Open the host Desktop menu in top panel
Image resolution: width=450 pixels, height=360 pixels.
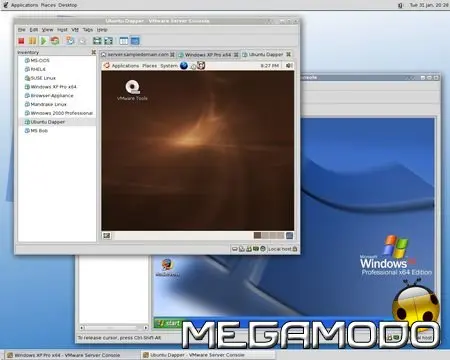click(x=68, y=5)
